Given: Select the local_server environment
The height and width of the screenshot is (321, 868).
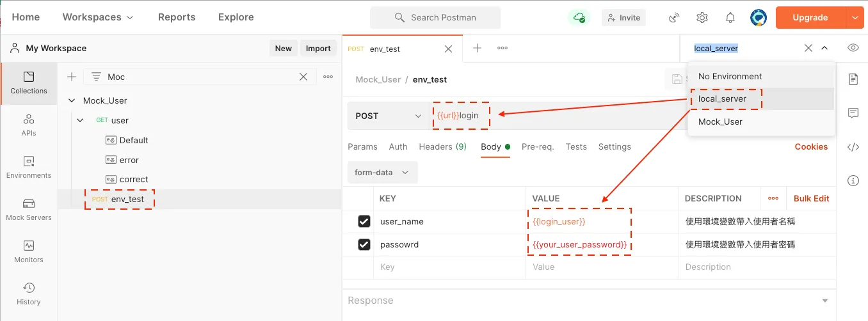Looking at the screenshot, I should (761, 99).
